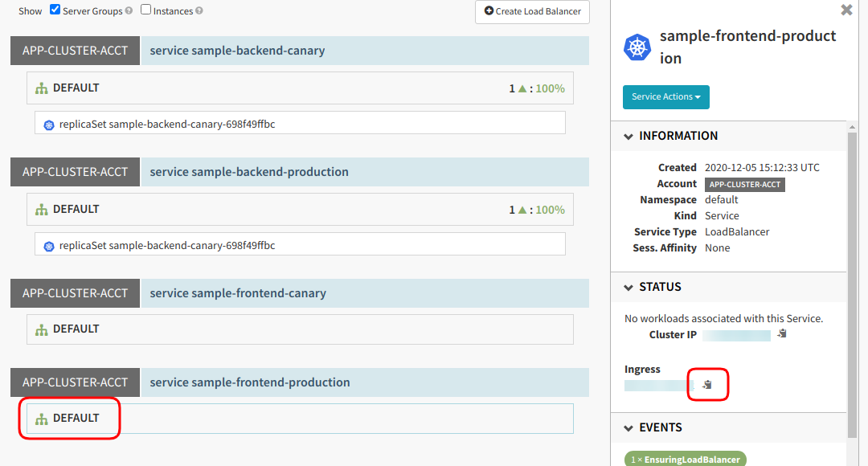Collapse the INFORMATION section
The height and width of the screenshot is (466, 868).
click(x=628, y=135)
